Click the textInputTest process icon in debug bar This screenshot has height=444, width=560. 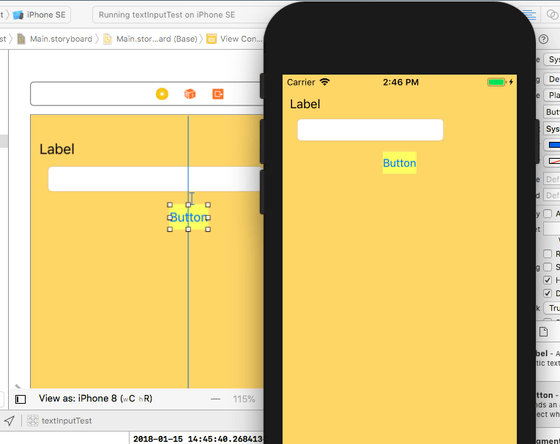pos(33,421)
